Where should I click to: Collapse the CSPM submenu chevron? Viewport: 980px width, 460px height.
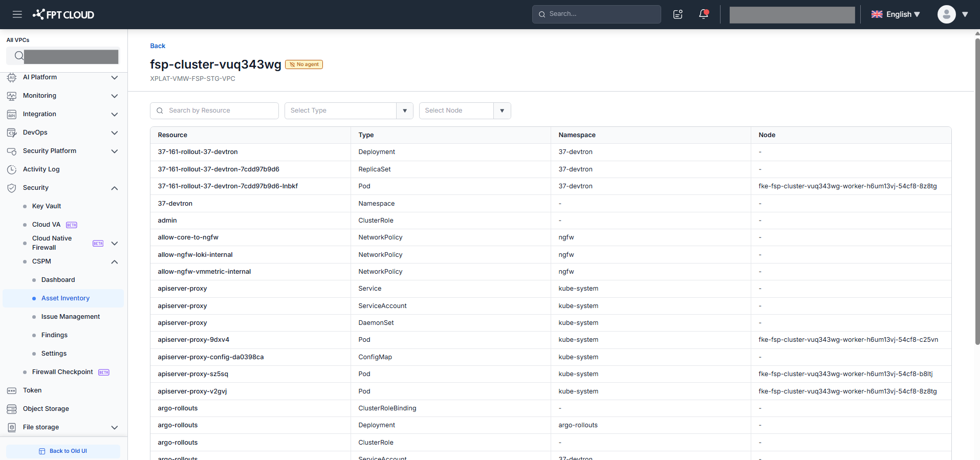pos(115,261)
